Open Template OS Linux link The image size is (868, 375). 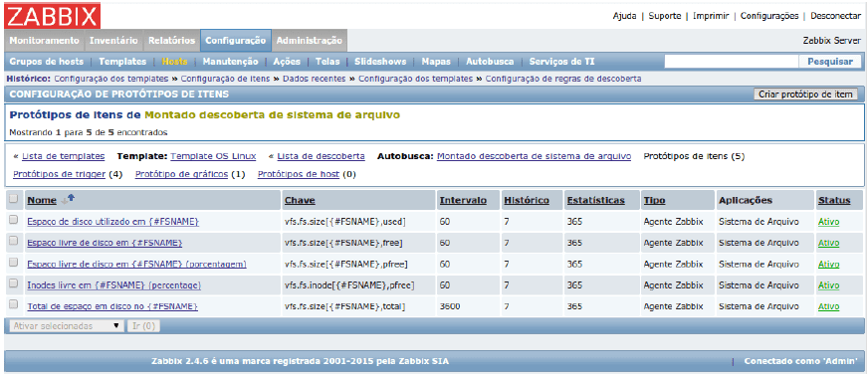click(213, 156)
